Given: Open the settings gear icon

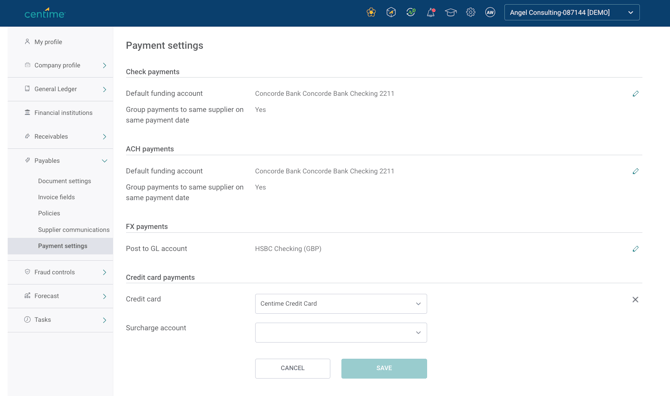Looking at the screenshot, I should 470,12.
